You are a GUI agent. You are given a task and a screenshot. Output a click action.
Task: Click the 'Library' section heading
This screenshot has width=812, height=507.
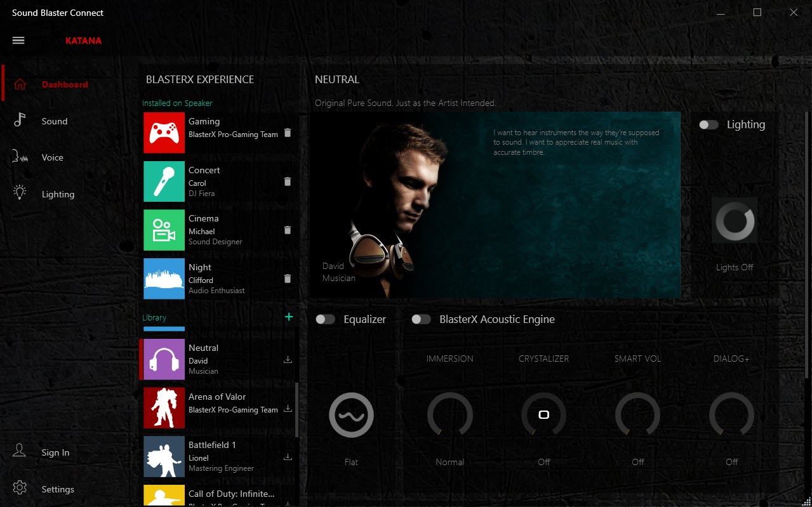pyautogui.click(x=154, y=317)
